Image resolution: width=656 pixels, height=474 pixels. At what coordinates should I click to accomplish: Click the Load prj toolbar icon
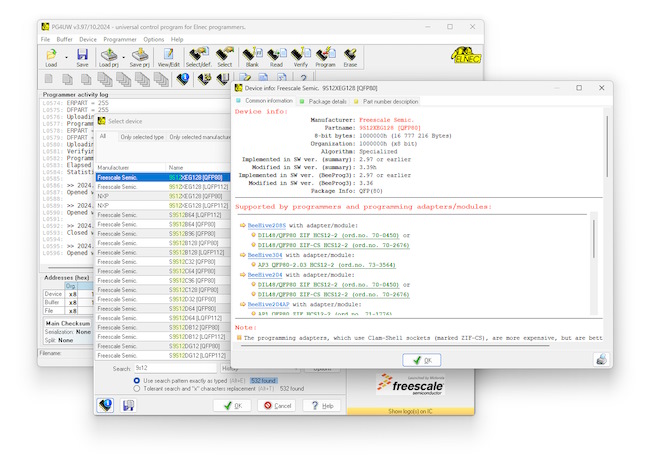coord(109,57)
